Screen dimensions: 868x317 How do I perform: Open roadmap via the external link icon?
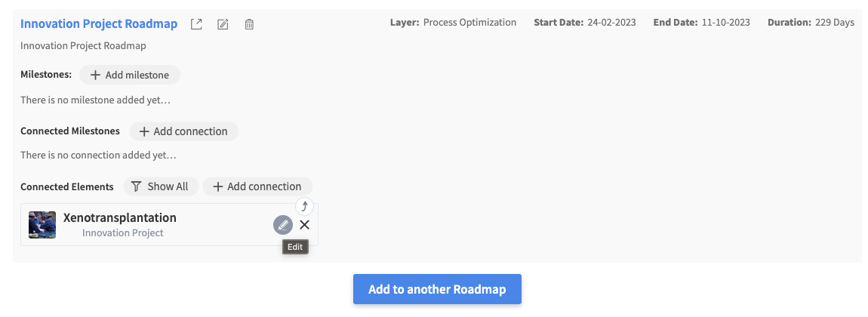196,24
